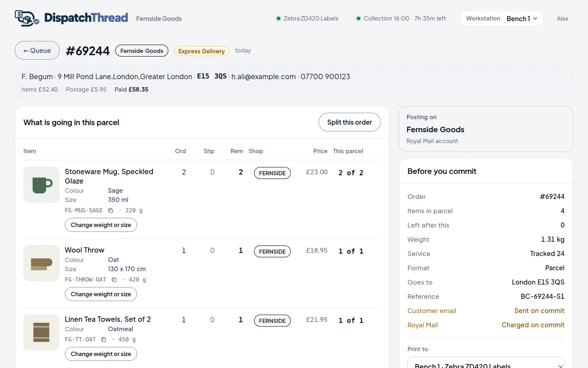
Task: Open the Workstation Bench 1 dropdown
Action: coord(501,18)
